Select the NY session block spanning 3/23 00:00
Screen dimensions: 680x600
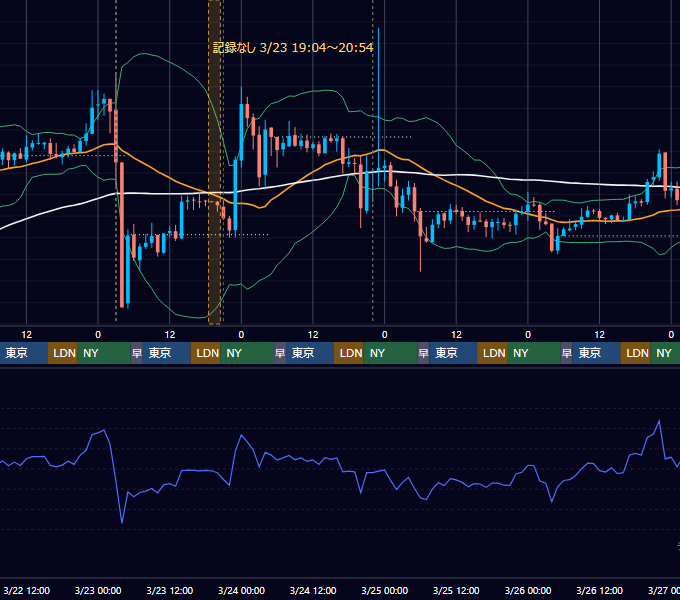pos(104,353)
